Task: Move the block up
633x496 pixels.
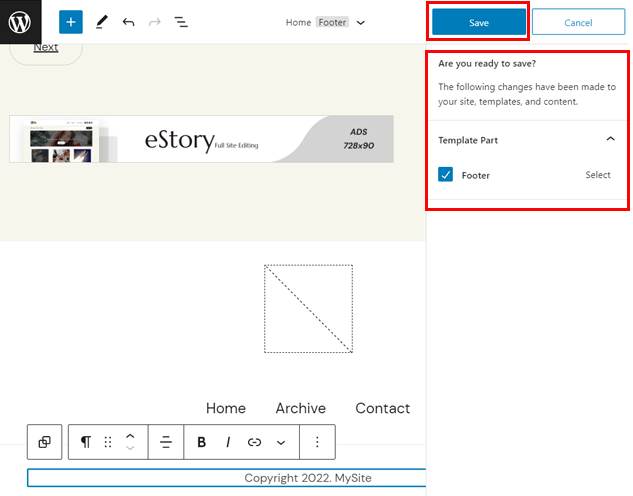Action: 130,436
